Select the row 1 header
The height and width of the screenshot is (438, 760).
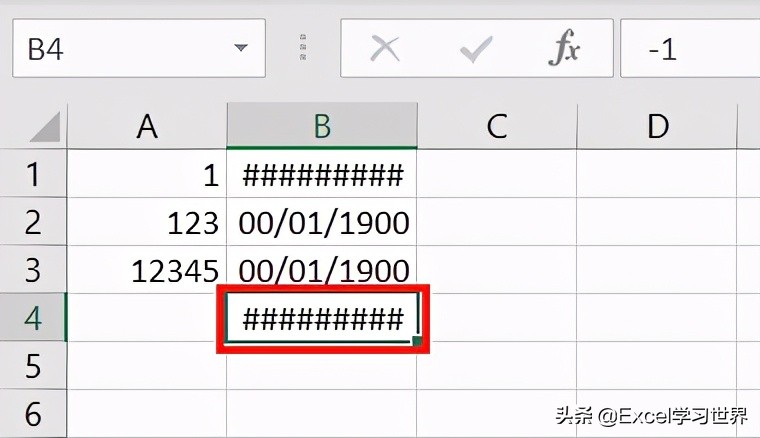pos(33,173)
